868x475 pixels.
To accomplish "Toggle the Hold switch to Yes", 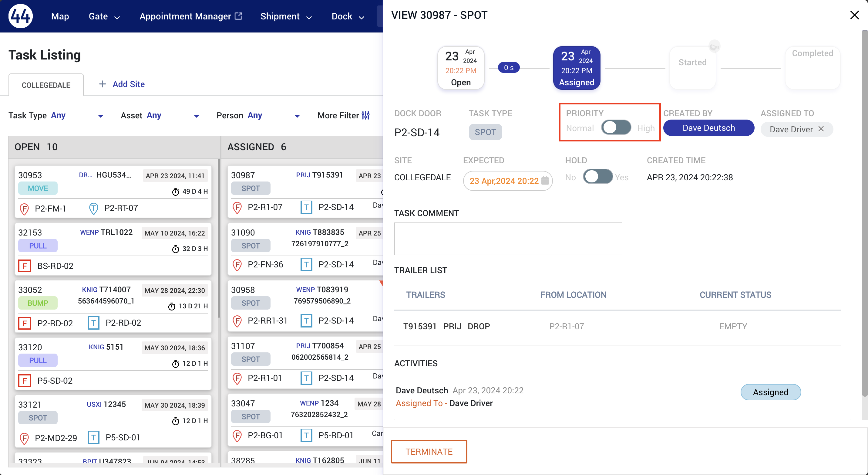I will coord(598,177).
